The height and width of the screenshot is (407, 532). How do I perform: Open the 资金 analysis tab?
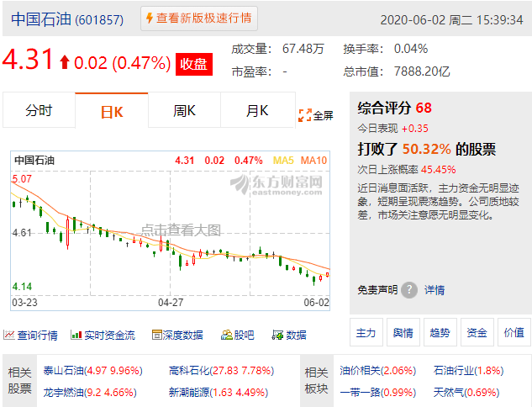[477, 332]
